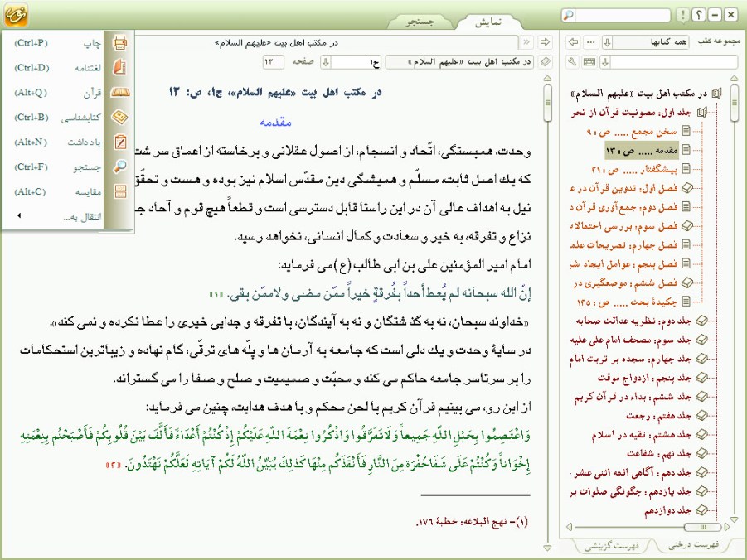Open پیشگفتار ..... ص : ۲۱
Image resolution: width=747 pixels, height=560 pixels.
pos(634,169)
